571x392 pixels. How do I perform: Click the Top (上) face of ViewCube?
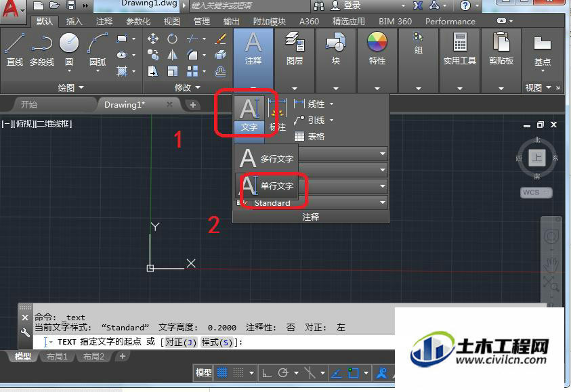(x=536, y=158)
